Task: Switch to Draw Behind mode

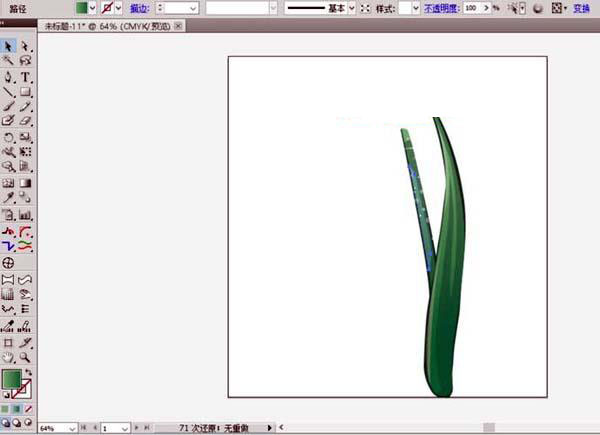Action: pyautogui.click(x=16, y=422)
